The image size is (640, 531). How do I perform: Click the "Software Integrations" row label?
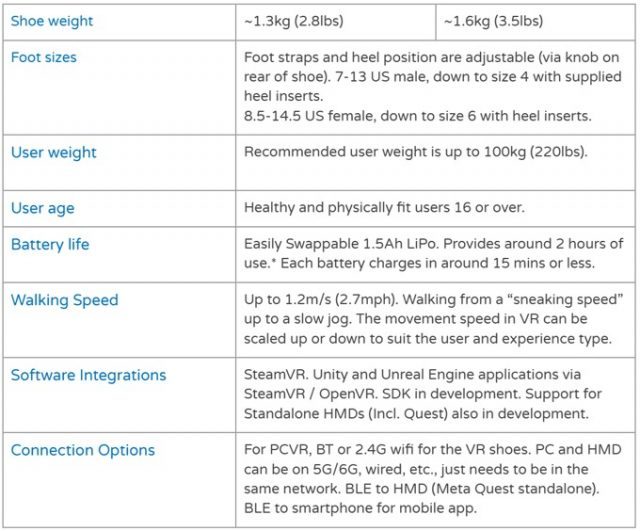coord(88,375)
